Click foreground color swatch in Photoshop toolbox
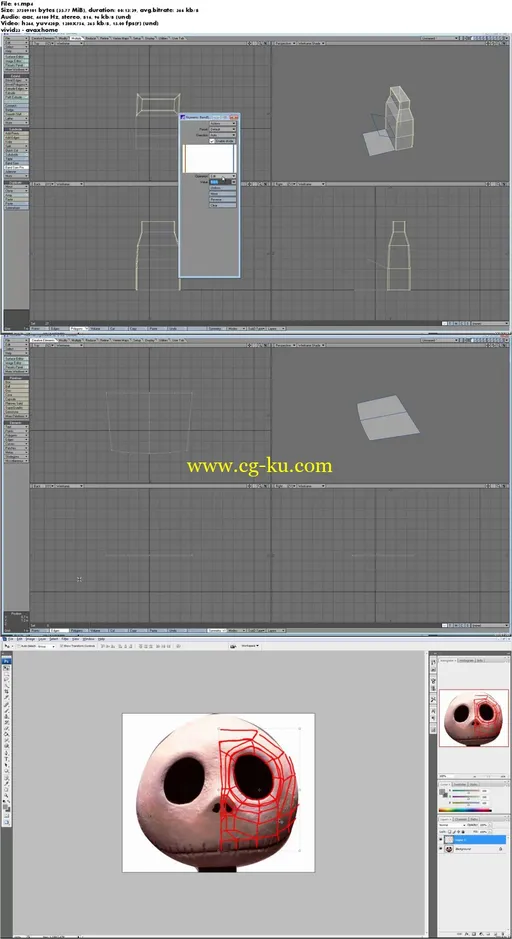This screenshot has width=512, height=939. point(5,806)
